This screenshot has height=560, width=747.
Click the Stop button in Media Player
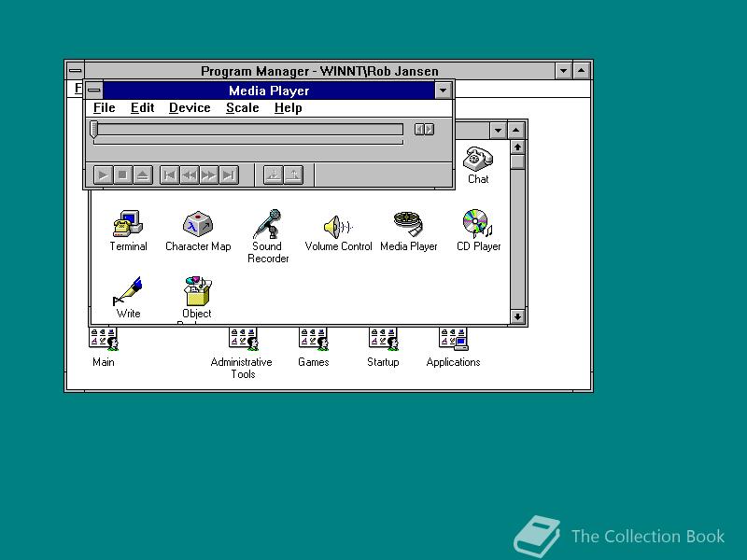tap(122, 175)
